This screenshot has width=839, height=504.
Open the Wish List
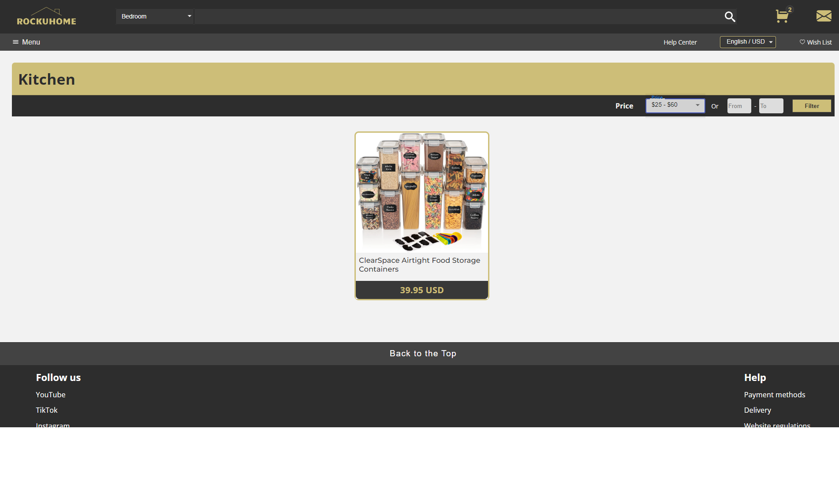click(819, 42)
